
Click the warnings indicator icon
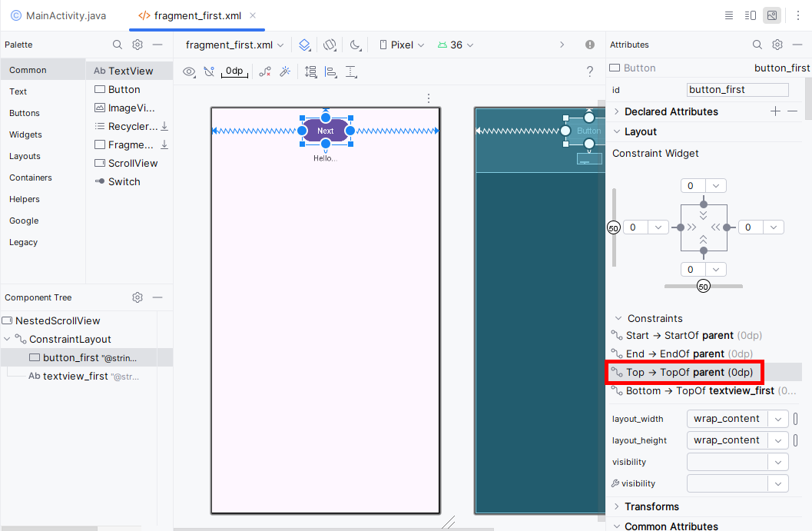pos(590,45)
